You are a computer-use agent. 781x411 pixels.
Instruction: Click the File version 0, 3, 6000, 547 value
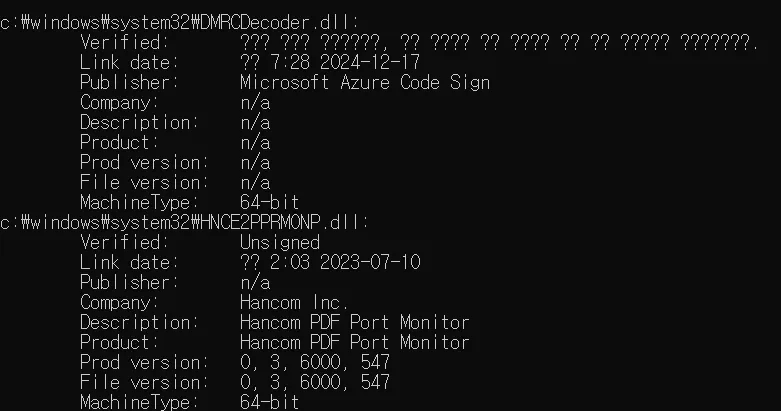[315, 382]
